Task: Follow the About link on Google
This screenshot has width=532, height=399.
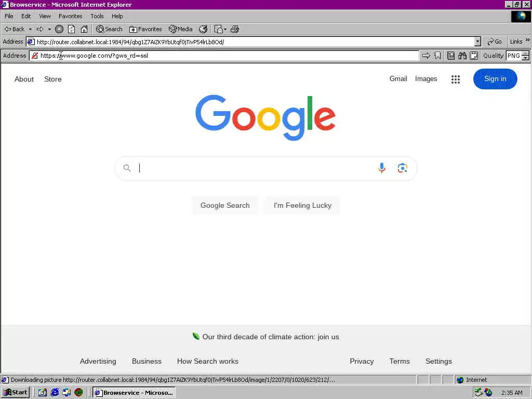Action: 24,79
